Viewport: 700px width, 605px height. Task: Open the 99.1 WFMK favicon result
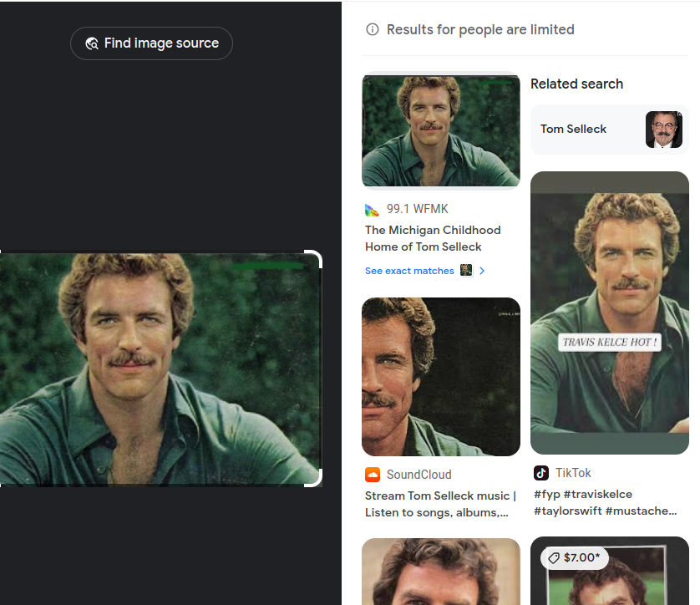pos(372,209)
